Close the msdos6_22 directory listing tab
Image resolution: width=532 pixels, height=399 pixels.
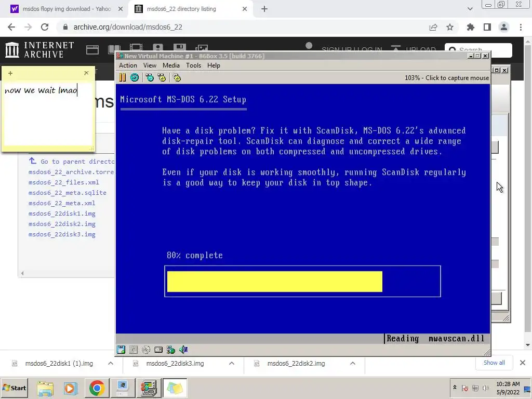[245, 9]
